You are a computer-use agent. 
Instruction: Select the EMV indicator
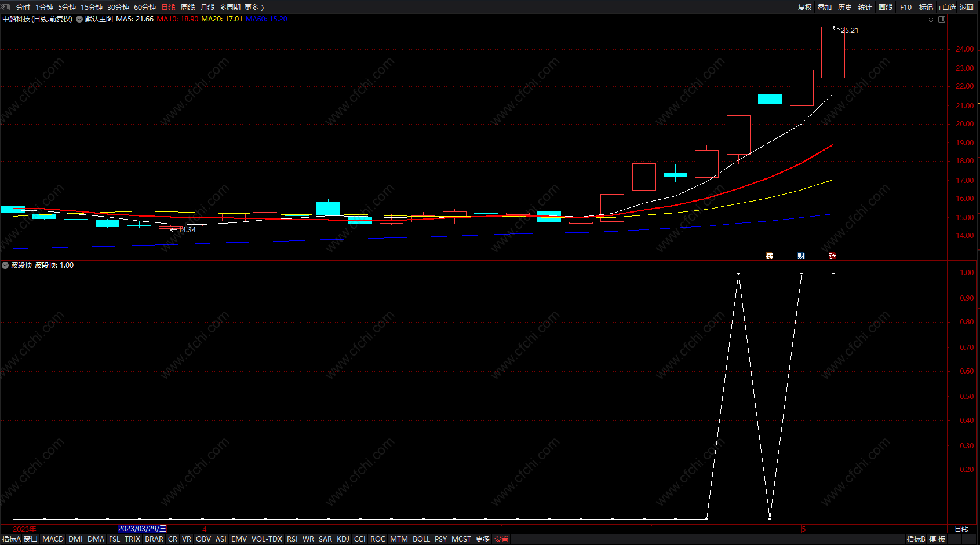(239, 539)
